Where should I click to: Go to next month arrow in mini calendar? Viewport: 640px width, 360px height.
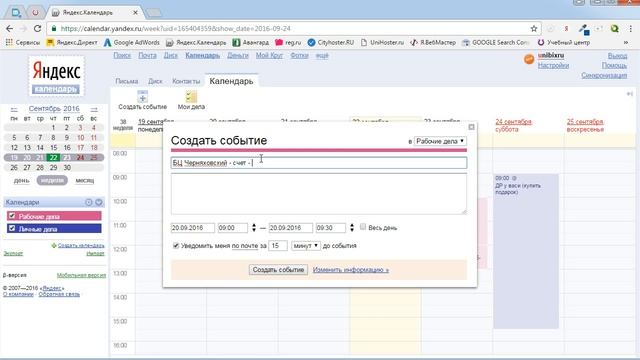click(x=94, y=109)
